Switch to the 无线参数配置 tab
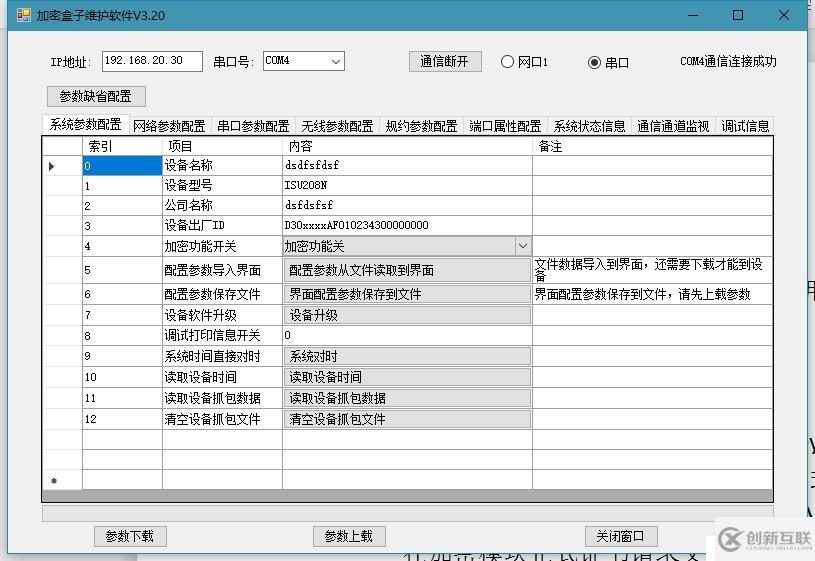The image size is (815, 561). tap(337, 126)
